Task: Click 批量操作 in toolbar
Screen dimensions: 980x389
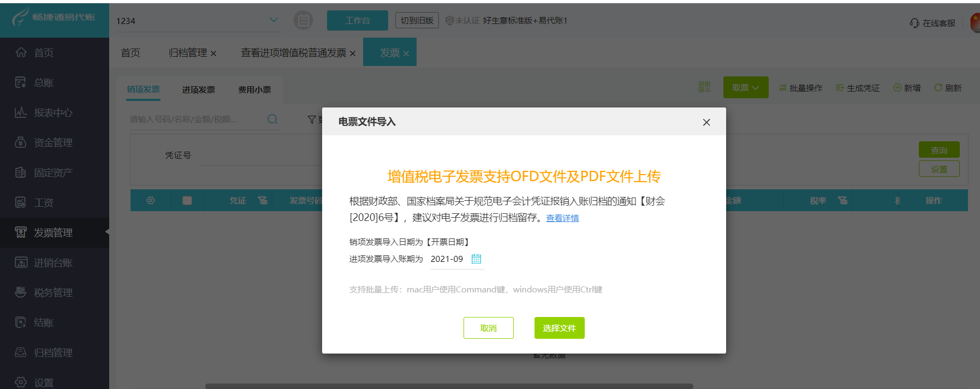Action: [x=800, y=88]
